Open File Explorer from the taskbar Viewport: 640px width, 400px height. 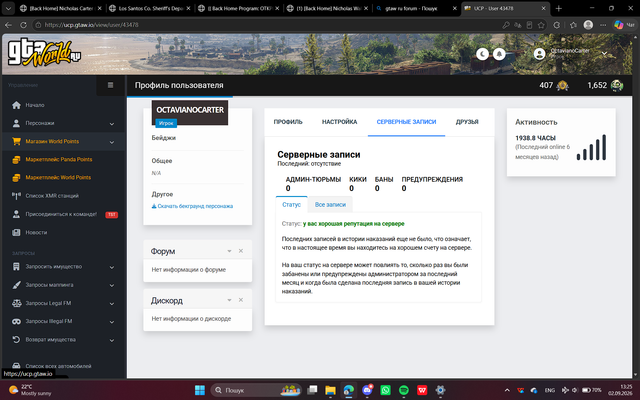pyautogui.click(x=330, y=390)
